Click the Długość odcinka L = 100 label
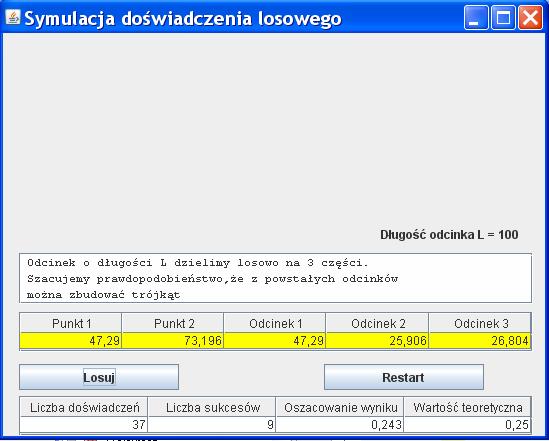 click(x=449, y=234)
